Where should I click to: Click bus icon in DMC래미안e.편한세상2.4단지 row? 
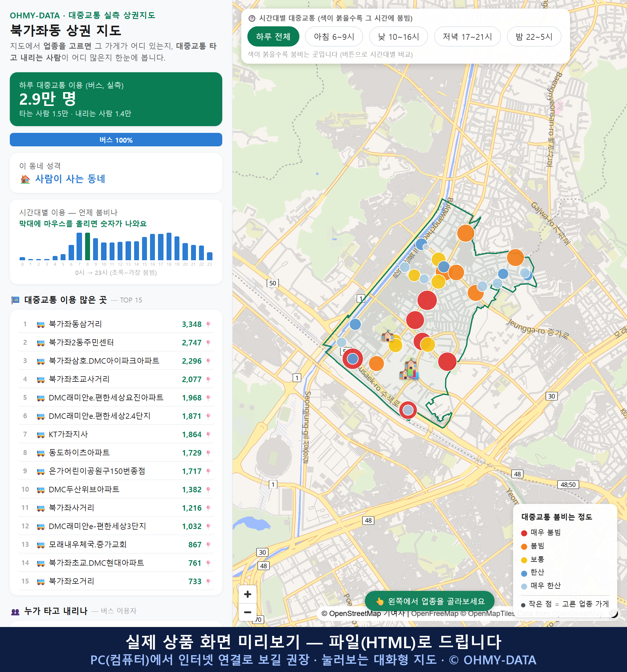(x=40, y=416)
